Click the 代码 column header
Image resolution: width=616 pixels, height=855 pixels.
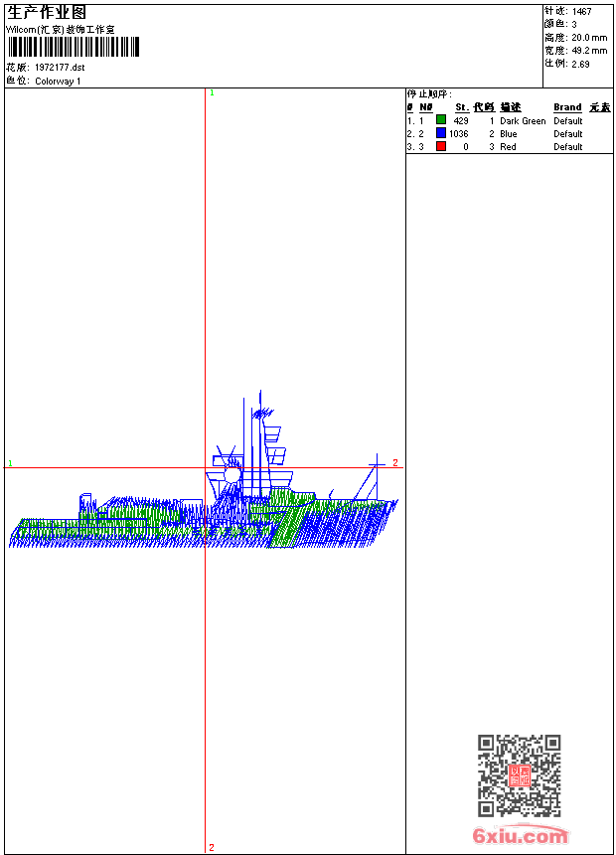coord(484,107)
